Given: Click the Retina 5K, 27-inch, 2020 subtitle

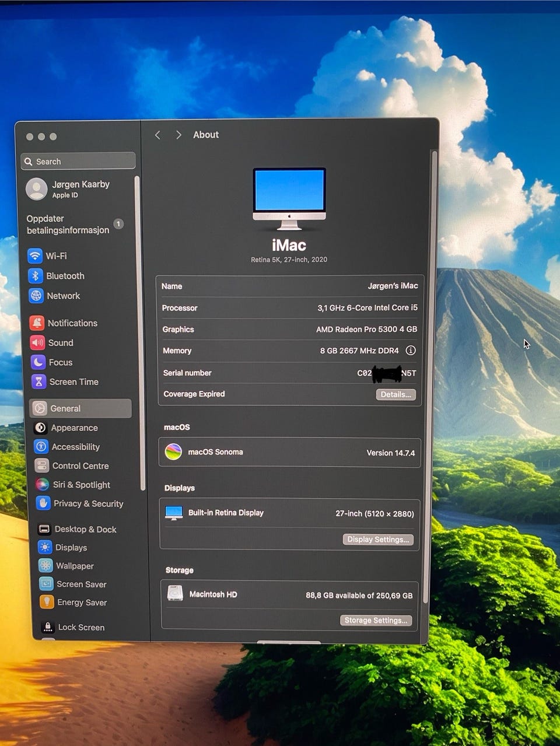Looking at the screenshot, I should pos(289,260).
